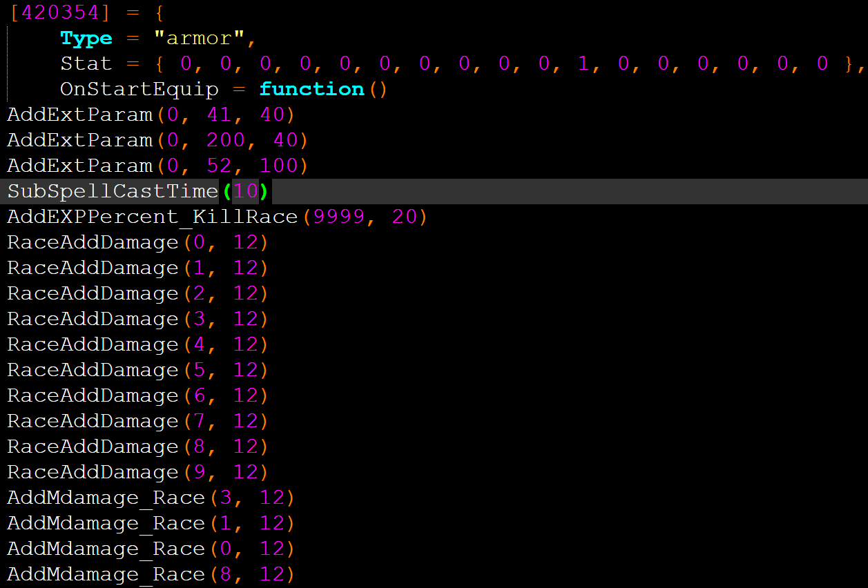Click the value 10 inside SubSpellCastTime
This screenshot has width=868, height=588.
coord(246,191)
